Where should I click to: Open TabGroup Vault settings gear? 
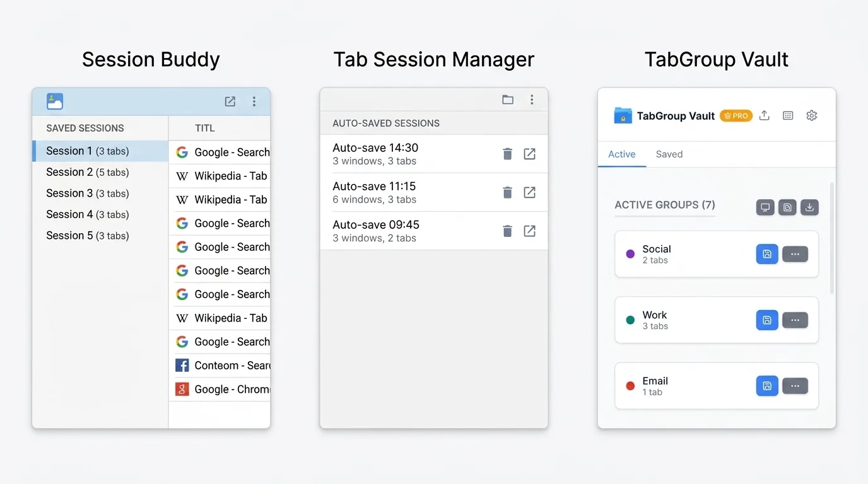point(812,115)
